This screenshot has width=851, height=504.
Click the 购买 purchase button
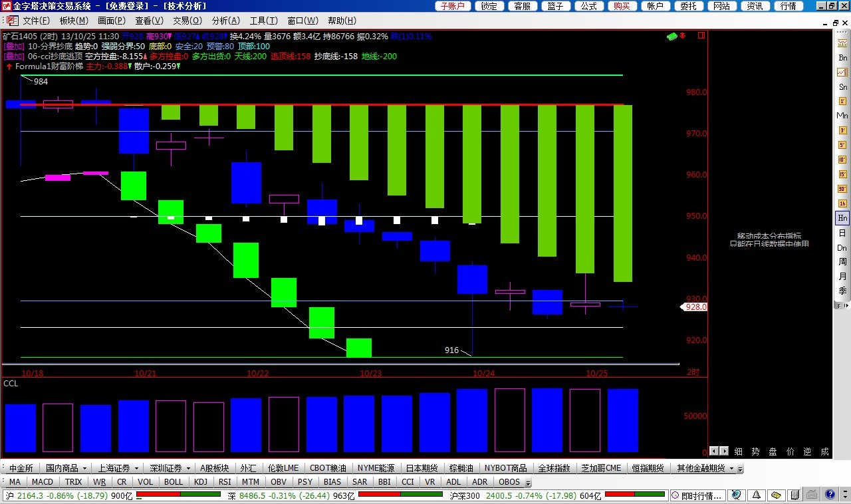pyautogui.click(x=622, y=6)
